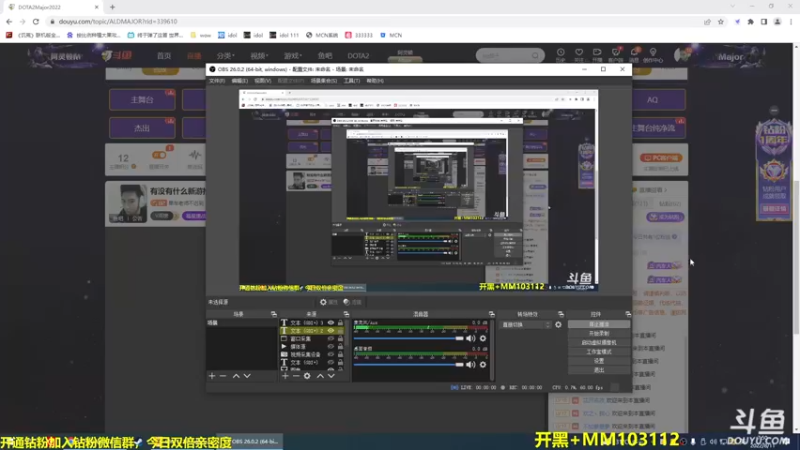
Task: Undock the sources panel icon
Action: (346, 314)
